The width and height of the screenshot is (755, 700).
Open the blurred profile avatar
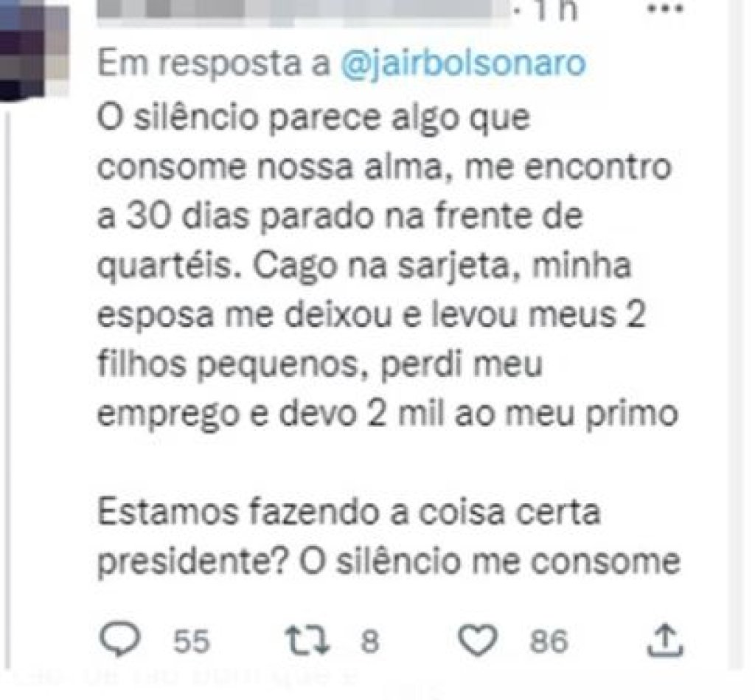coord(34,49)
